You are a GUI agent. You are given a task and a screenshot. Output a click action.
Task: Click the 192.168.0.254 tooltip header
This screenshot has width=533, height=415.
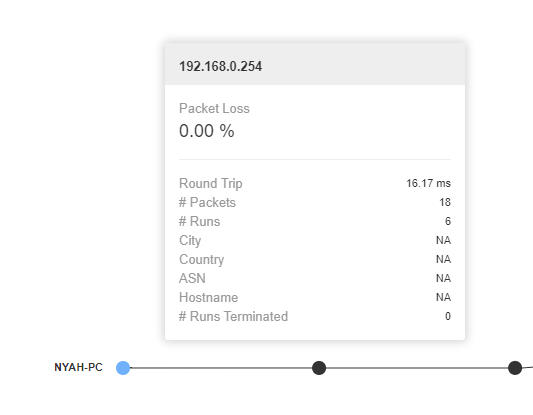[x=315, y=64]
